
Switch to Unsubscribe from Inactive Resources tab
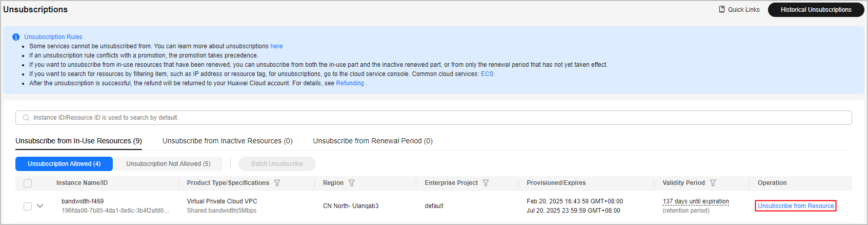click(227, 141)
